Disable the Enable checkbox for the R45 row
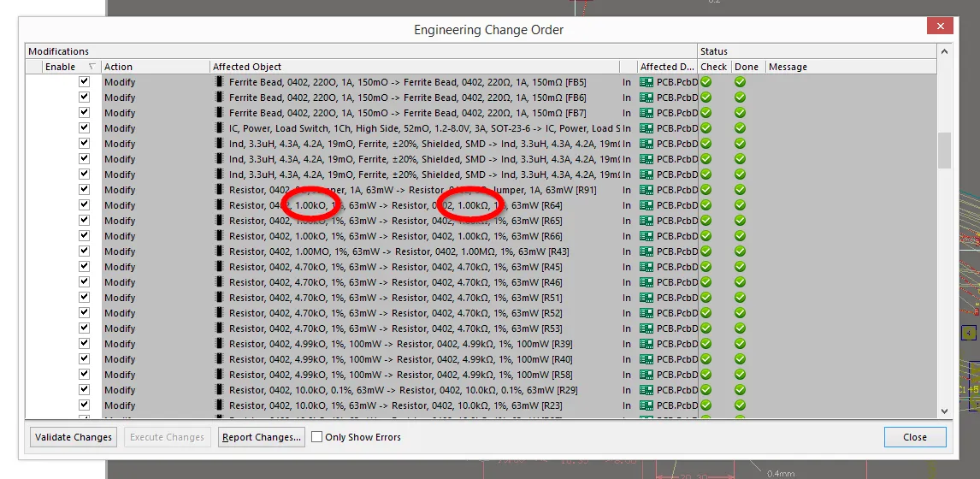 click(84, 267)
